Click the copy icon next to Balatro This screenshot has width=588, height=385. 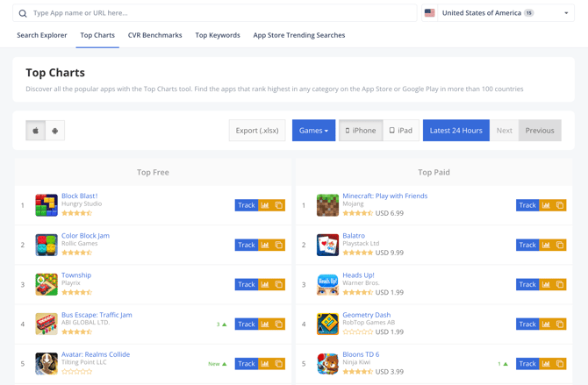(x=560, y=245)
